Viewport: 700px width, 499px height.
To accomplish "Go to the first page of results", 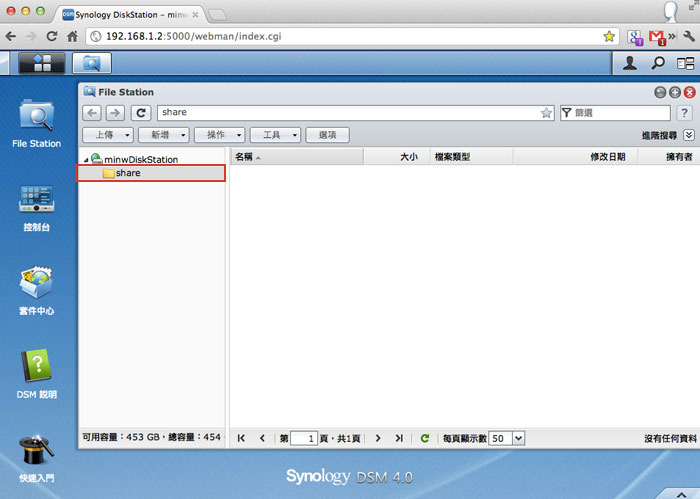I will pos(241,438).
